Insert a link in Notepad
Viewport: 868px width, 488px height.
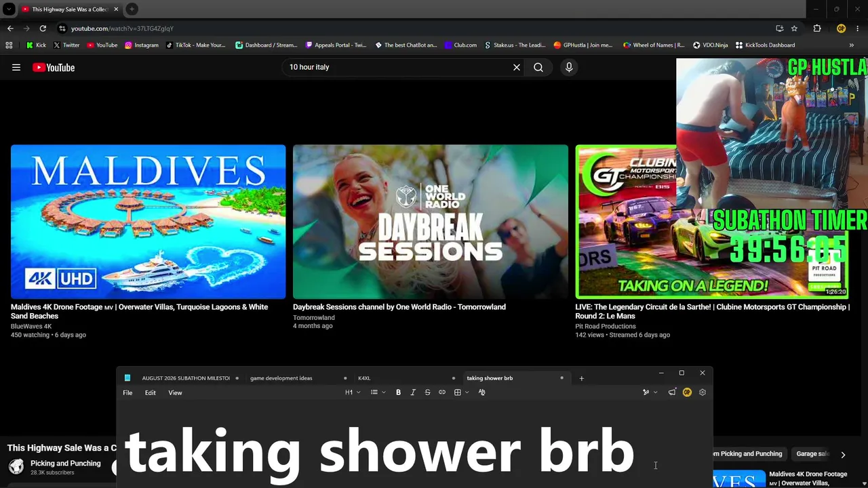442,392
